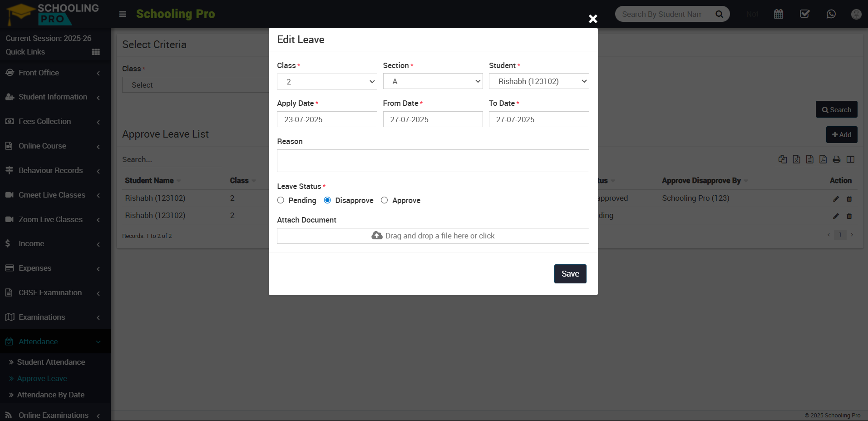Viewport: 868px width, 421px height.
Task: Go to next page arrow
Action: point(852,235)
